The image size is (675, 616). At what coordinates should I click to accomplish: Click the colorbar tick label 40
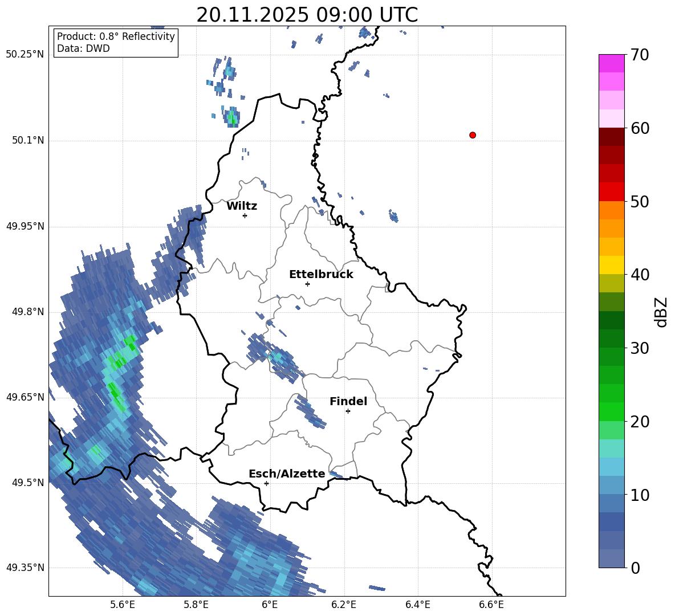pyautogui.click(x=640, y=275)
